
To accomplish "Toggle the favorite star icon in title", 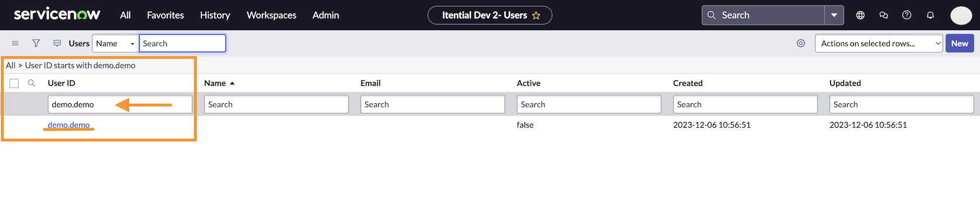I will [x=536, y=16].
